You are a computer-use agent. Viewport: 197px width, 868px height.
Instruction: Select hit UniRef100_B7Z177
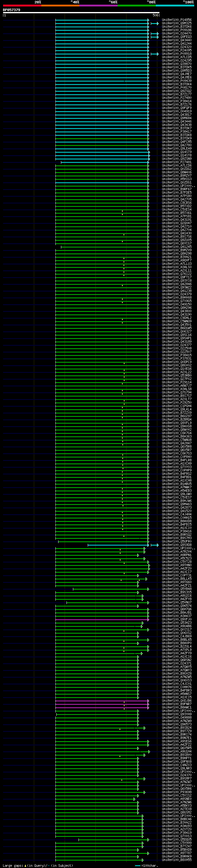click(x=176, y=94)
